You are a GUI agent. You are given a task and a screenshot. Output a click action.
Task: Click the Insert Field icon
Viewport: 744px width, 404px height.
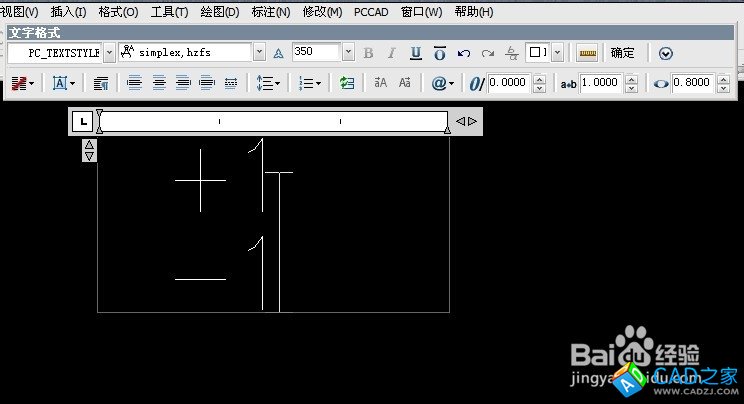[x=347, y=84]
